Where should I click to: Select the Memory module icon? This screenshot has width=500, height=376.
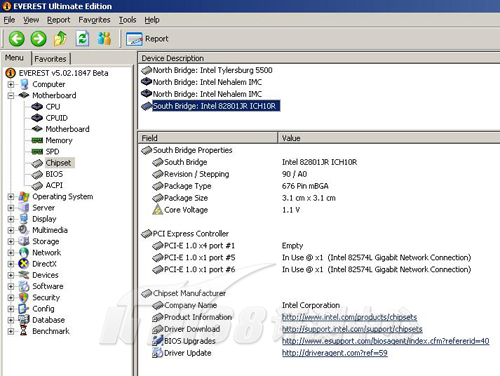[x=37, y=140]
